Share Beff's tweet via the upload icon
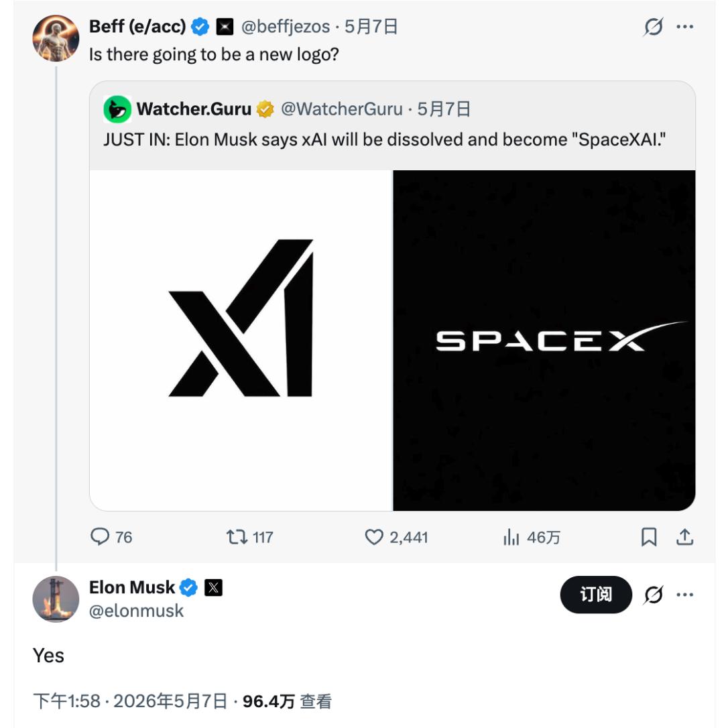This screenshot has width=724, height=728. (x=684, y=537)
